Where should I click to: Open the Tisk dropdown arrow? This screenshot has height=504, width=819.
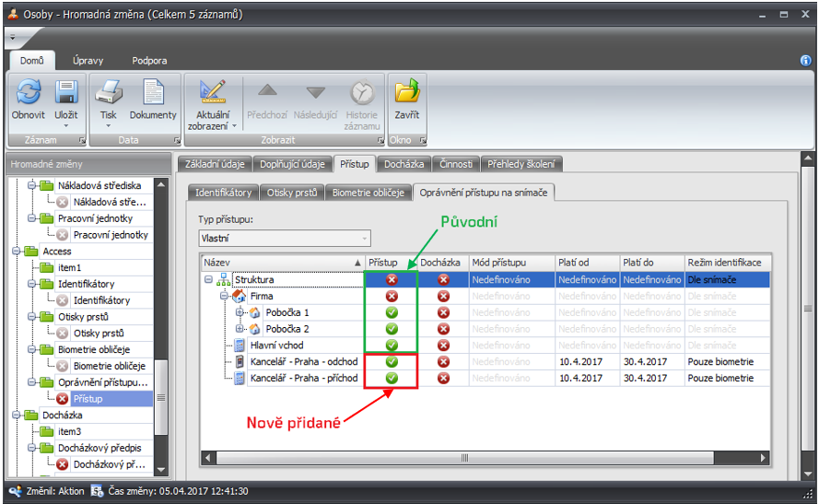[x=109, y=126]
